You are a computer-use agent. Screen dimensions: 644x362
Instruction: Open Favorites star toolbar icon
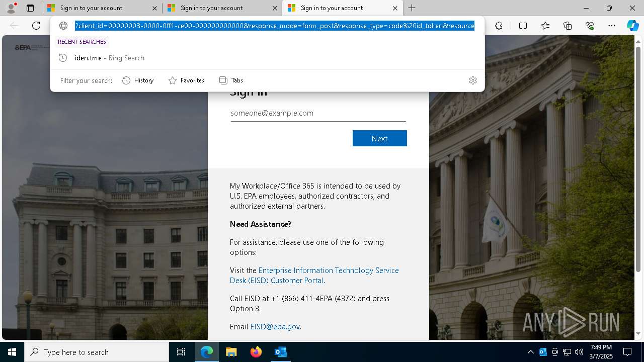(545, 26)
